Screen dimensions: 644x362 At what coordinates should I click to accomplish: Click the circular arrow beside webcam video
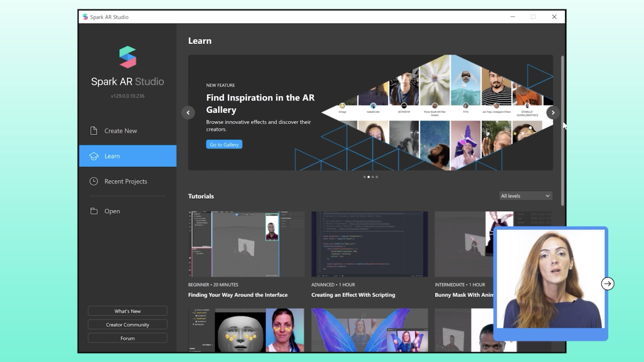pyautogui.click(x=608, y=284)
